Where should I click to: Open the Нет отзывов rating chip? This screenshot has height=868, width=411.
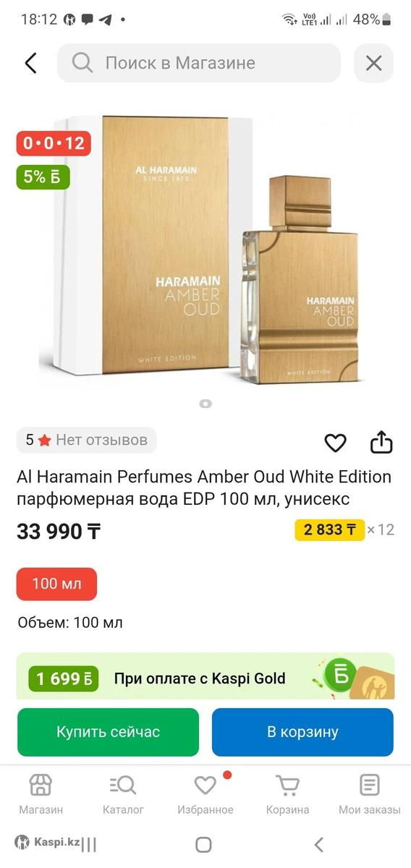86,440
